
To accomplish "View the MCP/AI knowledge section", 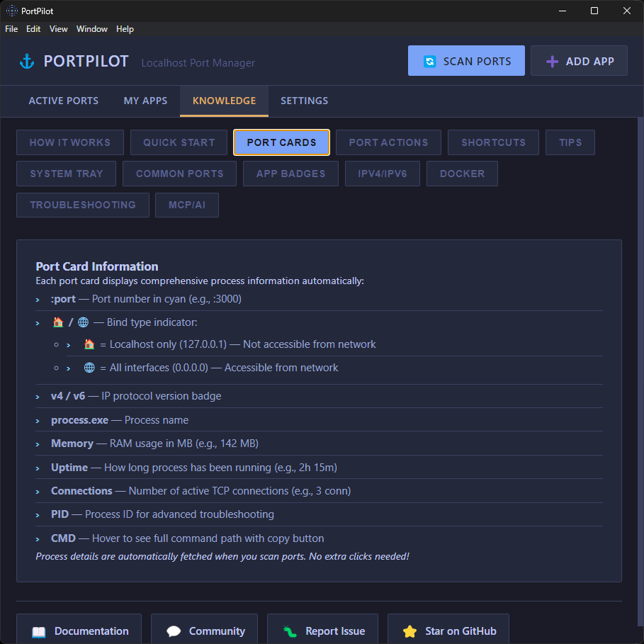I will 187,205.
